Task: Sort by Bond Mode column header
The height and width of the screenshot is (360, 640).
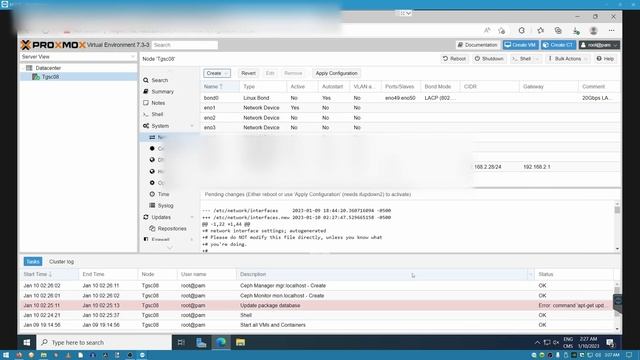Action: click(x=440, y=87)
